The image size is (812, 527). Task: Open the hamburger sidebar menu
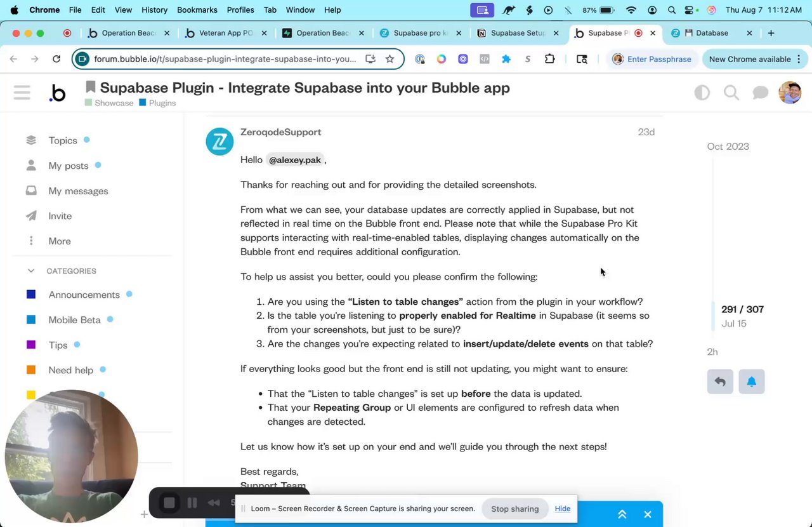tap(22, 93)
